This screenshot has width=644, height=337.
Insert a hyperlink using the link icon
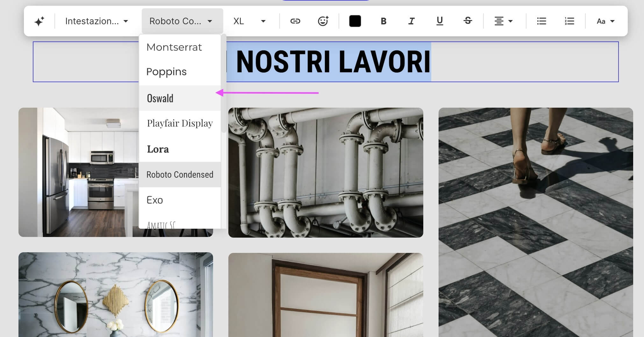click(296, 21)
